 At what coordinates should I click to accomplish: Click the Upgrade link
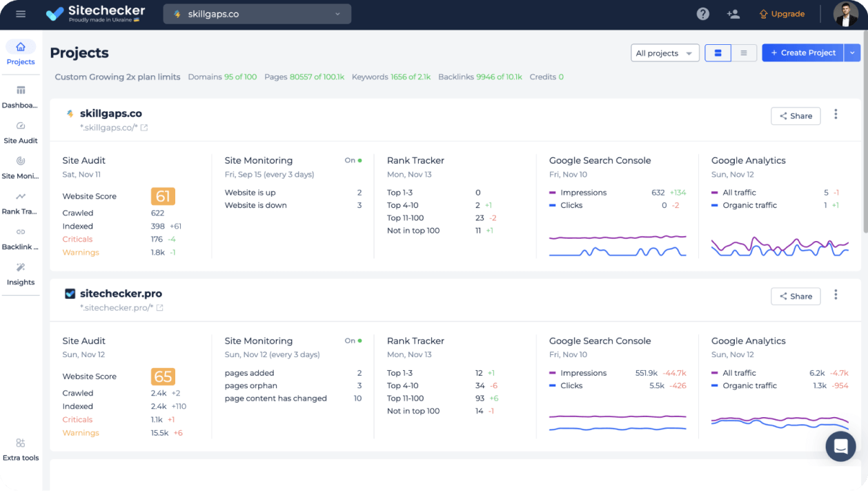[782, 14]
